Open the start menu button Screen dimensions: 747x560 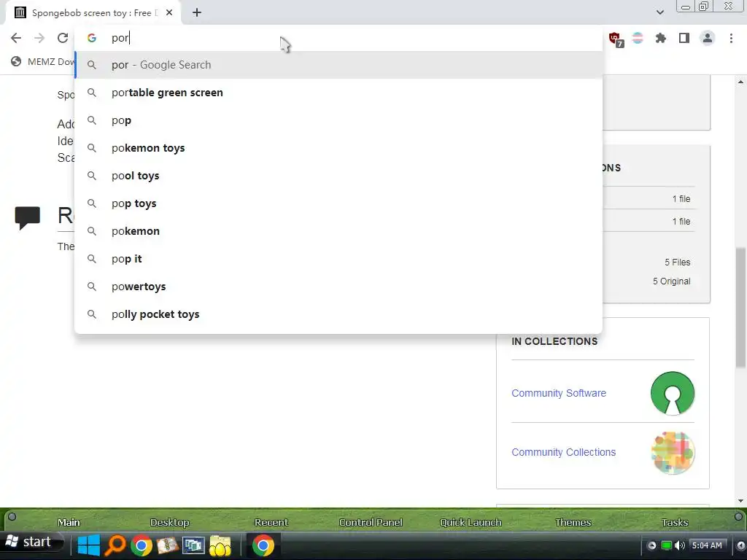31,542
